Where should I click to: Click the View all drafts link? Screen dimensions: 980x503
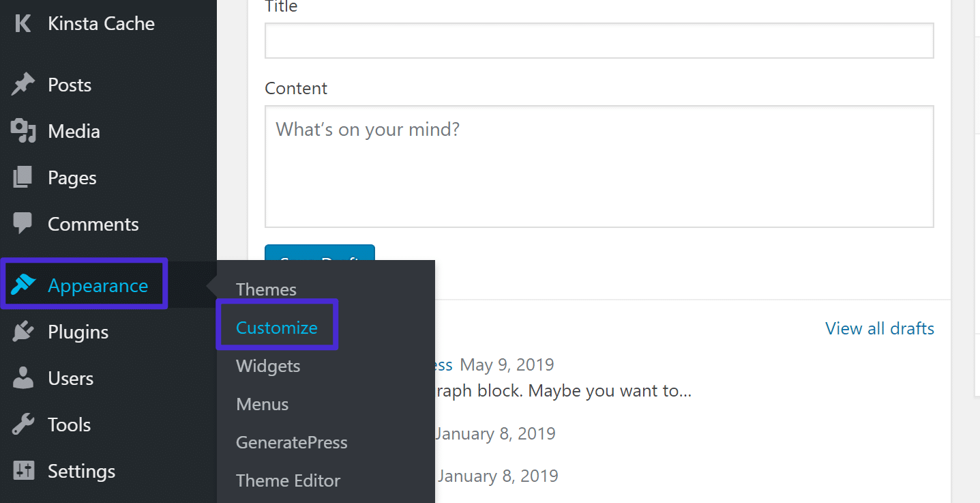click(879, 328)
